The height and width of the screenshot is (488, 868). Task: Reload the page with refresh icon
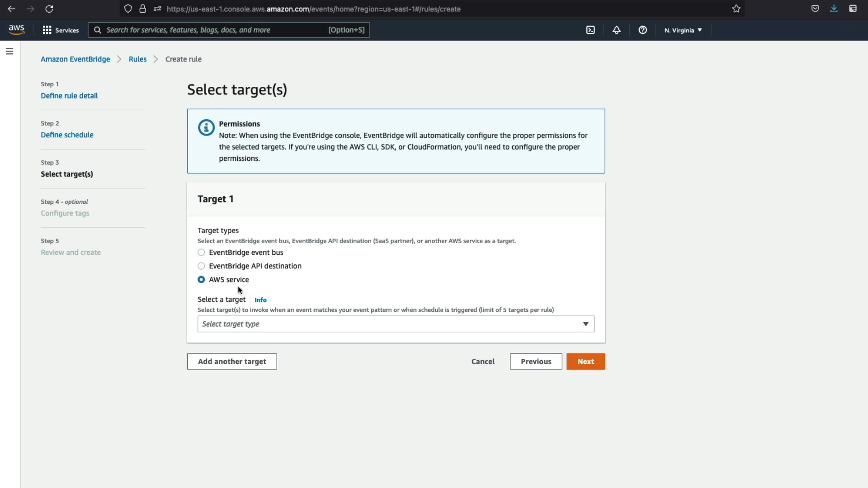[x=49, y=9]
